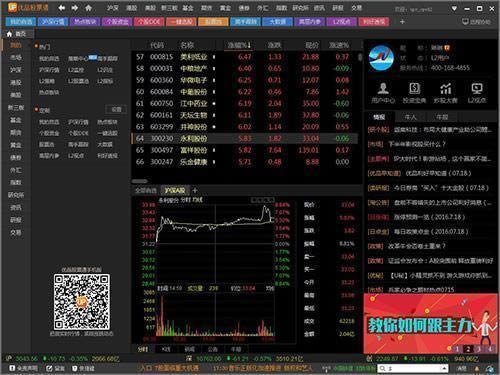Switch to the 全部自选 list tab

click(x=146, y=190)
